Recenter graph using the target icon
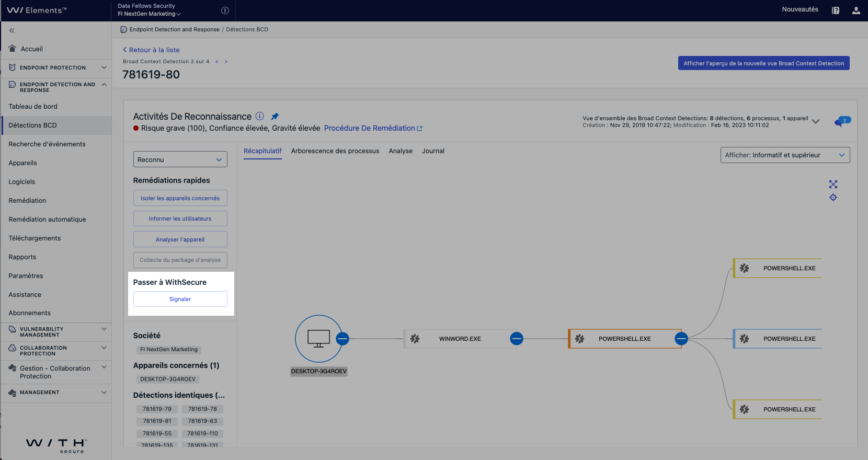The image size is (868, 460). pyautogui.click(x=833, y=198)
